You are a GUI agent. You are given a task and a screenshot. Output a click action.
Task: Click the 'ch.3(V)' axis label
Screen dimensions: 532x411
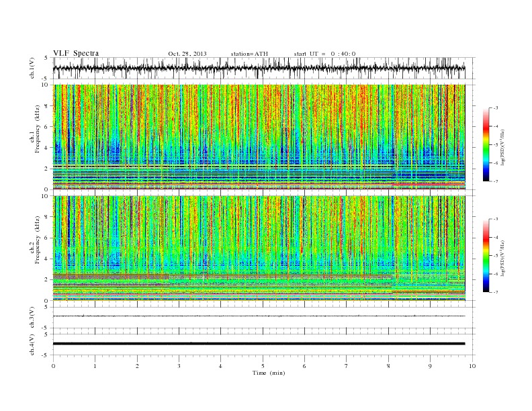[32, 318]
